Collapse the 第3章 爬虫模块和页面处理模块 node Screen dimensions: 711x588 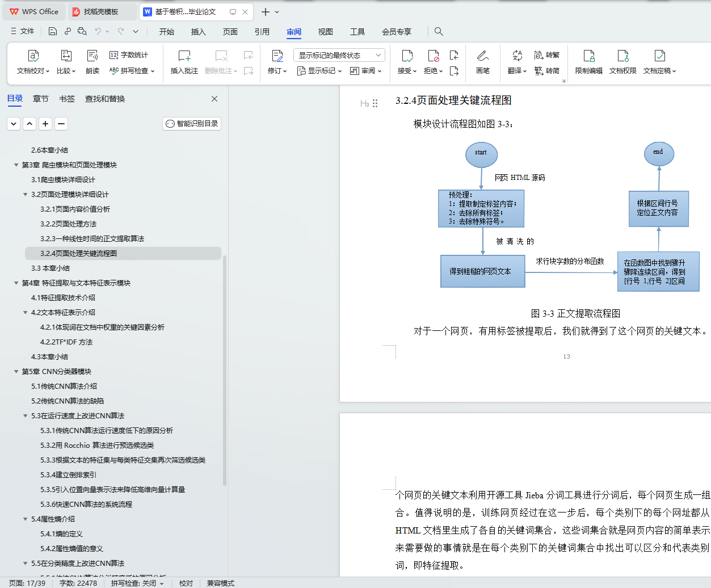(16, 165)
